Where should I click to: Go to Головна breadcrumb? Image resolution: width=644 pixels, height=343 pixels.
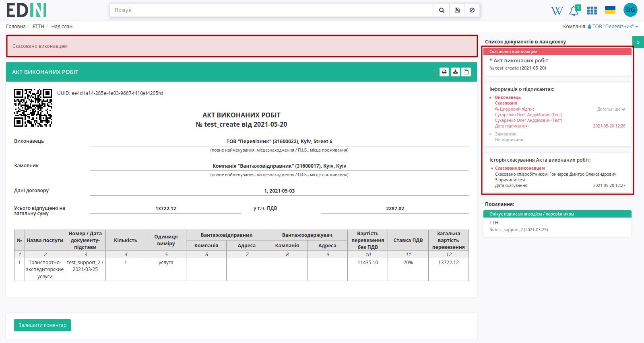coord(16,27)
